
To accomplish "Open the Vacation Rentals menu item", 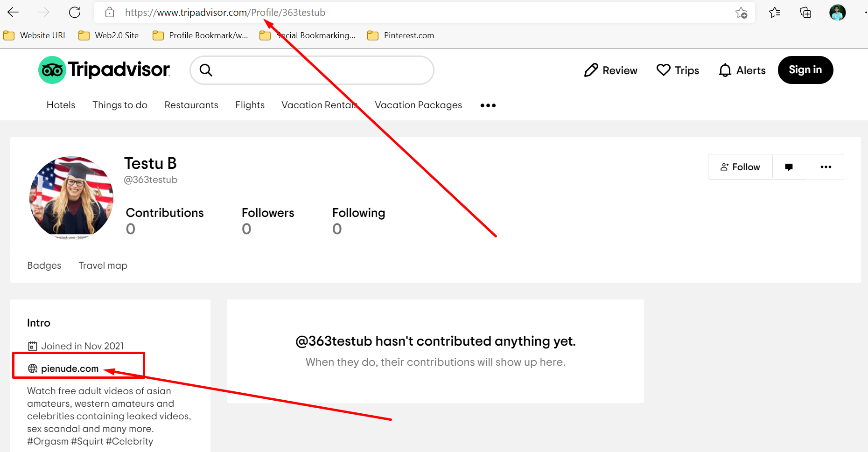I will (320, 105).
